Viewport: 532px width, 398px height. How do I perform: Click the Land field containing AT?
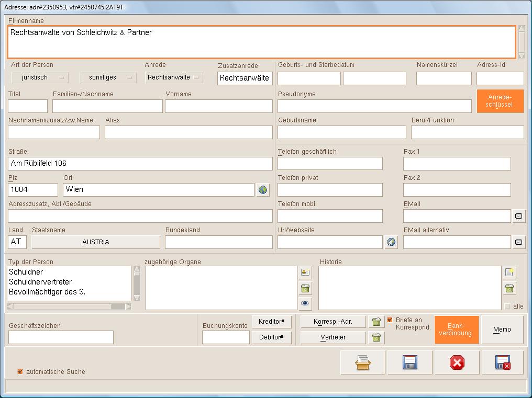pos(17,242)
